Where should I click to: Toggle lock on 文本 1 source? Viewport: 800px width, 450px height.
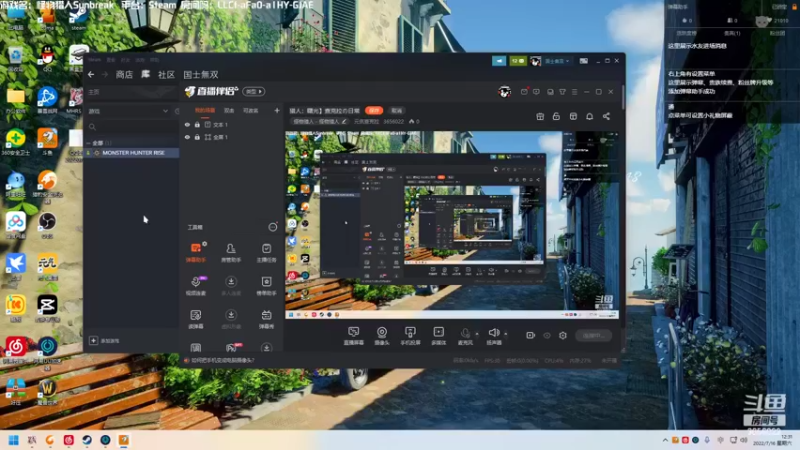[x=197, y=124]
